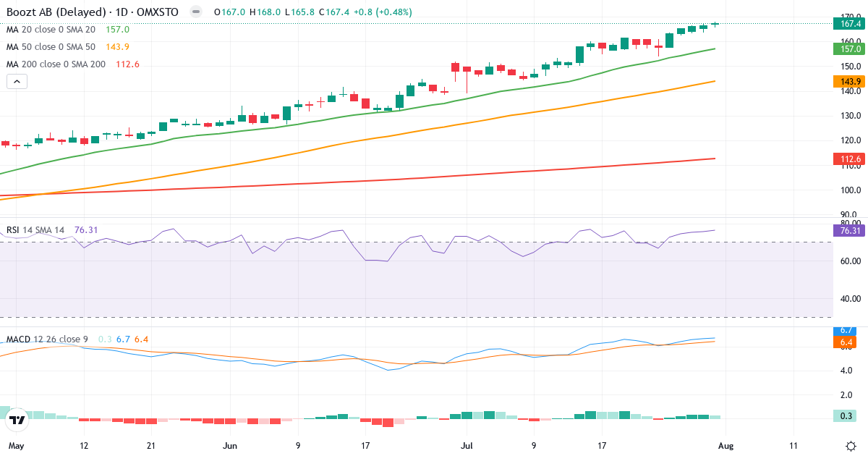Collapse the indicator legend chevron

pos(17,82)
